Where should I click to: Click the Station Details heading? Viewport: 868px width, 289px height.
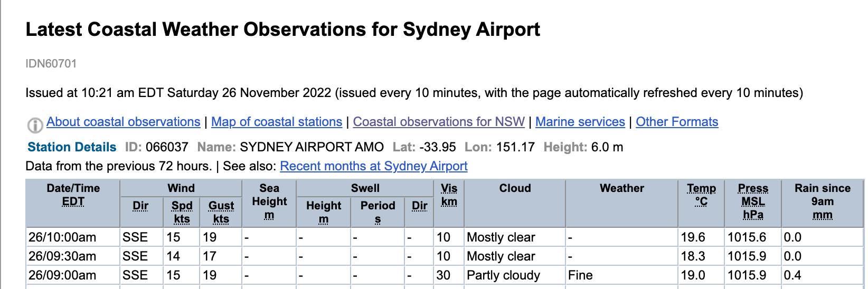coord(72,147)
